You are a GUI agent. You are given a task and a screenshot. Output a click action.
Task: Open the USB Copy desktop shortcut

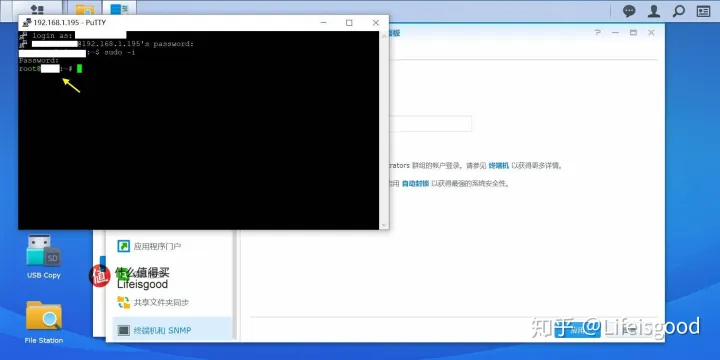44,256
